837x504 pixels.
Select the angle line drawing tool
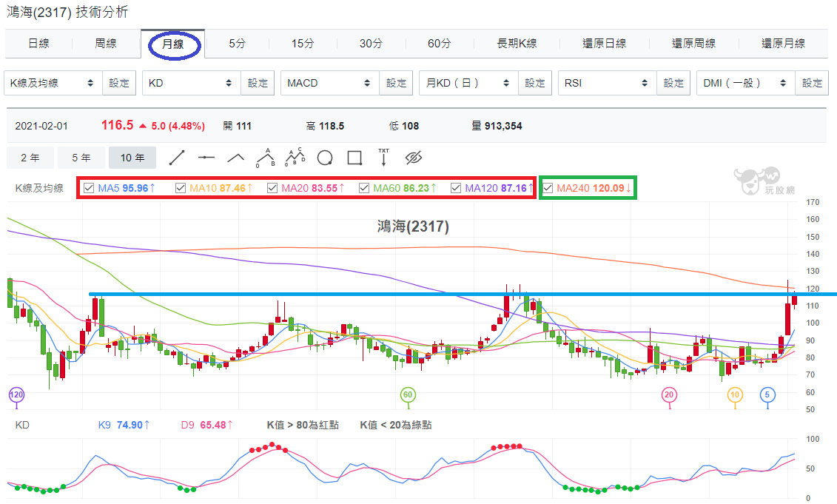[236, 158]
